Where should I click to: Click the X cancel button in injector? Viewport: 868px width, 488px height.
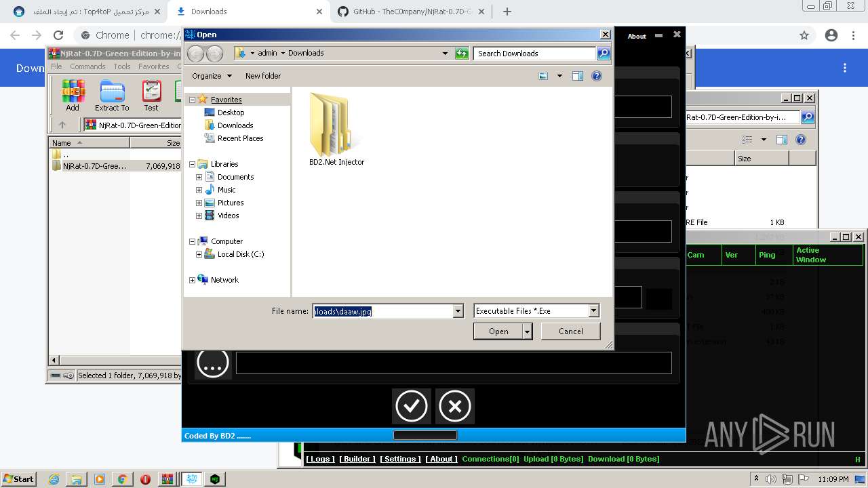[454, 406]
